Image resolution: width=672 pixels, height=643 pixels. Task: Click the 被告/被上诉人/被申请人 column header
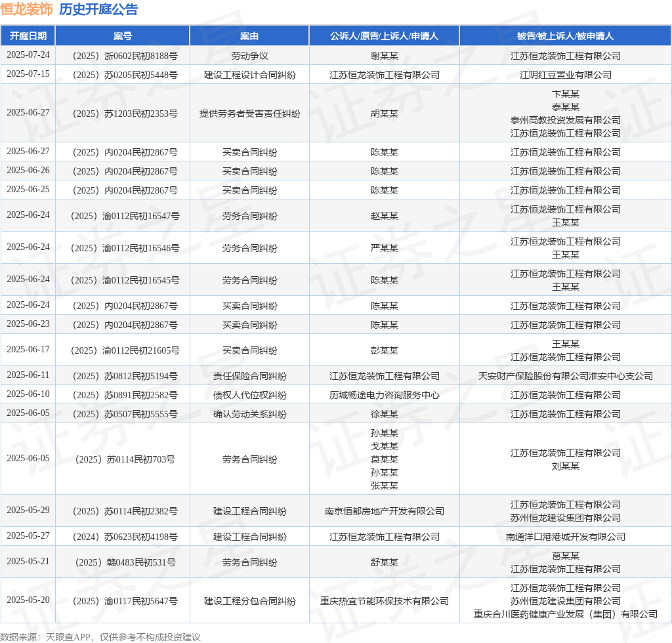pyautogui.click(x=565, y=36)
